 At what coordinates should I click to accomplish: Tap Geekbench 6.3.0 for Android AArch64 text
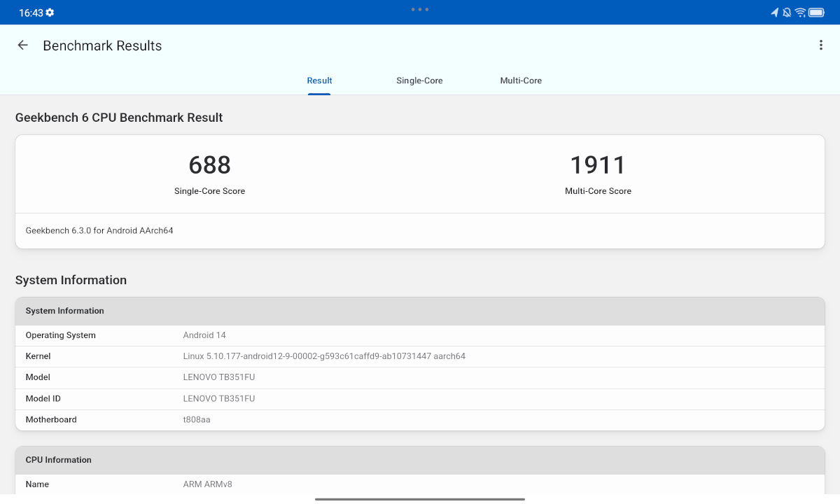99,230
